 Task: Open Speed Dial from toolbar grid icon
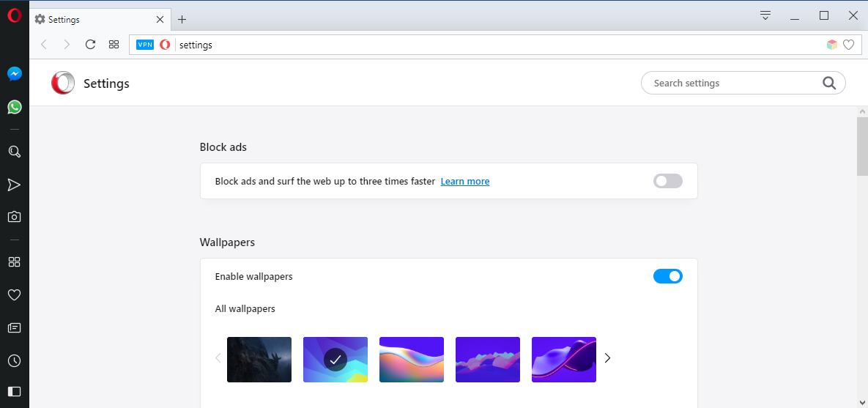coord(114,45)
